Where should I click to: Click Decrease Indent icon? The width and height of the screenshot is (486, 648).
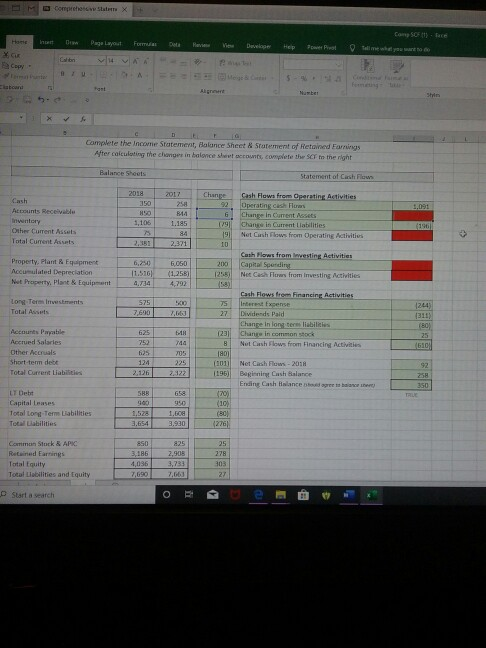[x=198, y=76]
